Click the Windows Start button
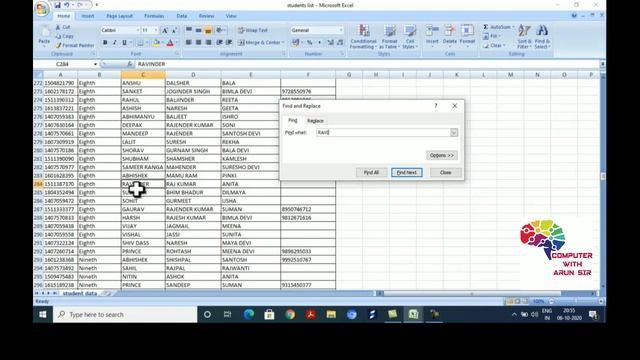The image size is (640, 360). (43, 314)
